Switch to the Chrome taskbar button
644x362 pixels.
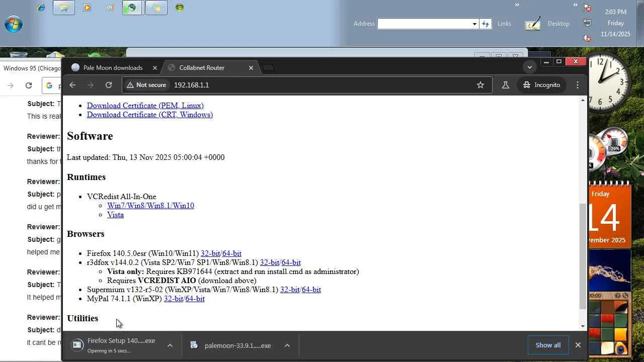point(132,8)
